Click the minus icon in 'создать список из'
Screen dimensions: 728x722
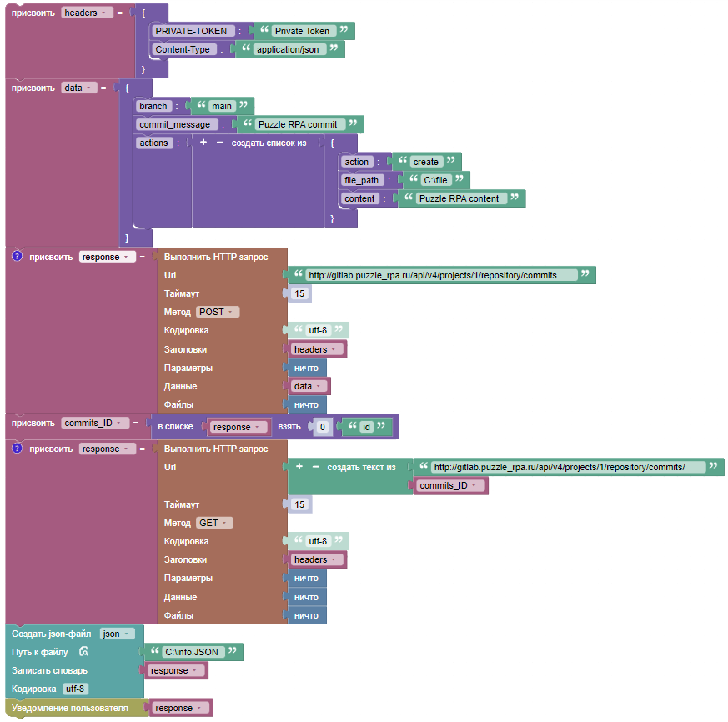220,143
